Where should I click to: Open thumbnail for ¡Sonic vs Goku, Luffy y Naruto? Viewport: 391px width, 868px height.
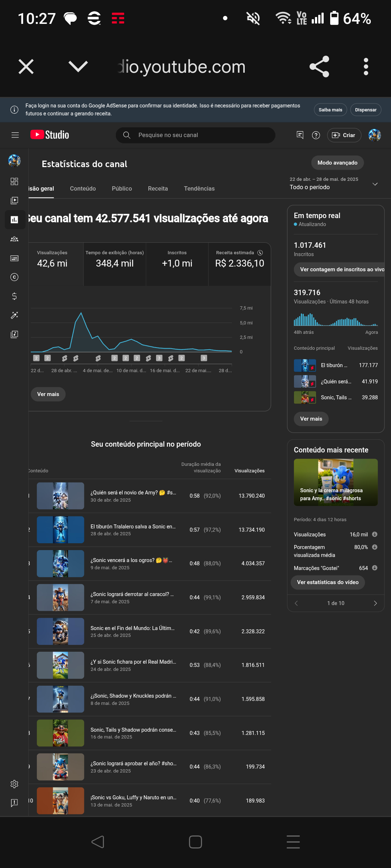(x=60, y=801)
